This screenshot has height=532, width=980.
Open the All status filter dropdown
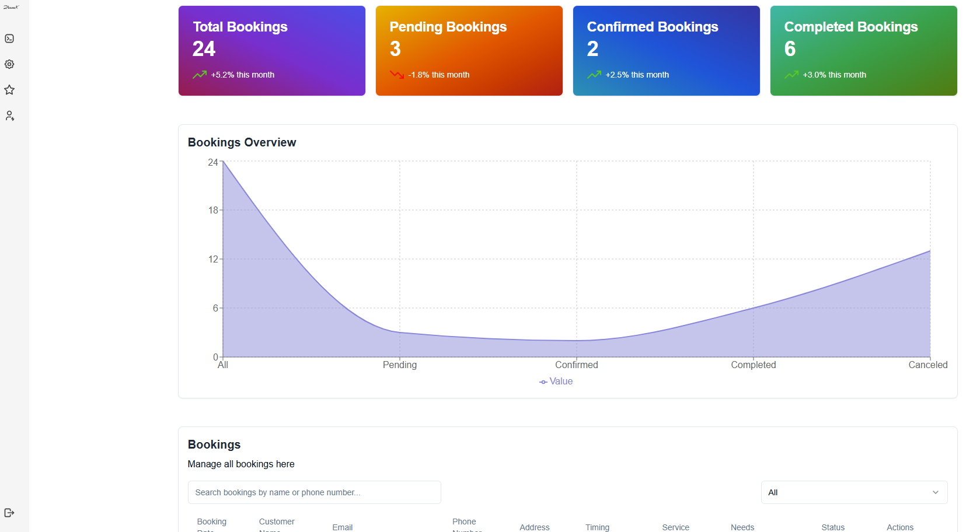(x=853, y=492)
